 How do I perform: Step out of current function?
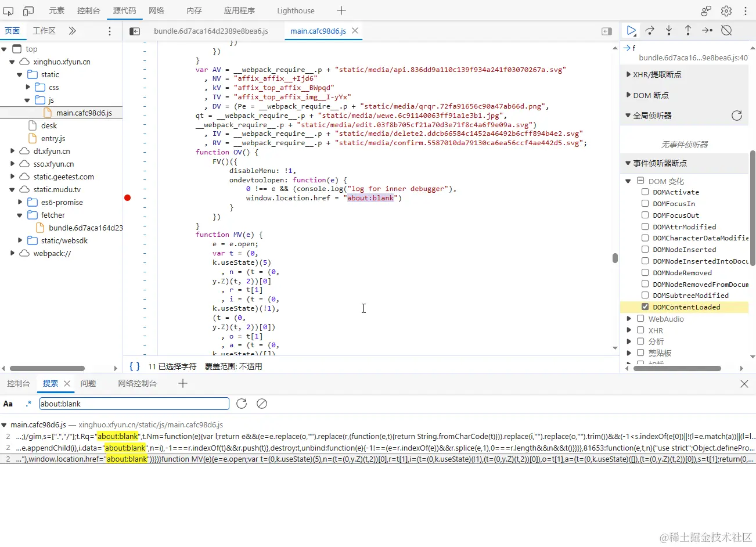[x=688, y=31]
